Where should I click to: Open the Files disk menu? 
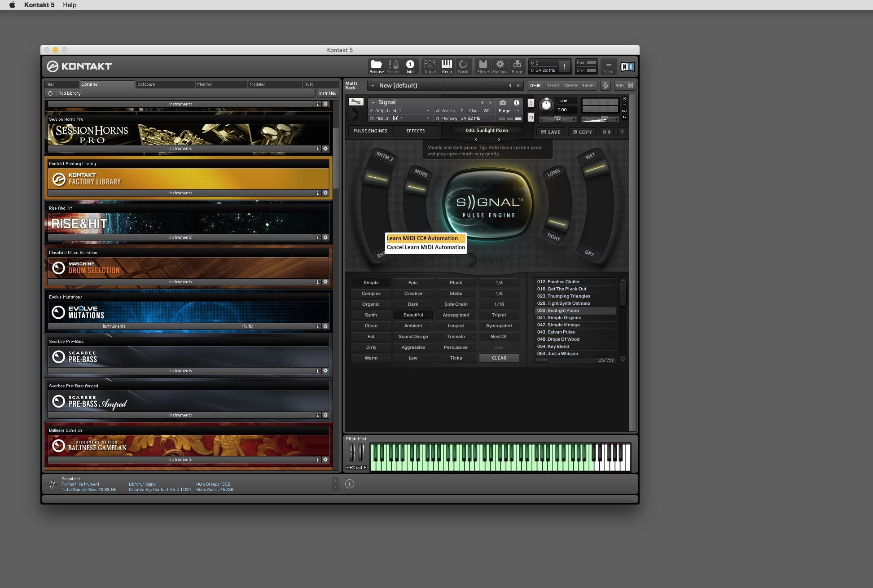(x=483, y=66)
